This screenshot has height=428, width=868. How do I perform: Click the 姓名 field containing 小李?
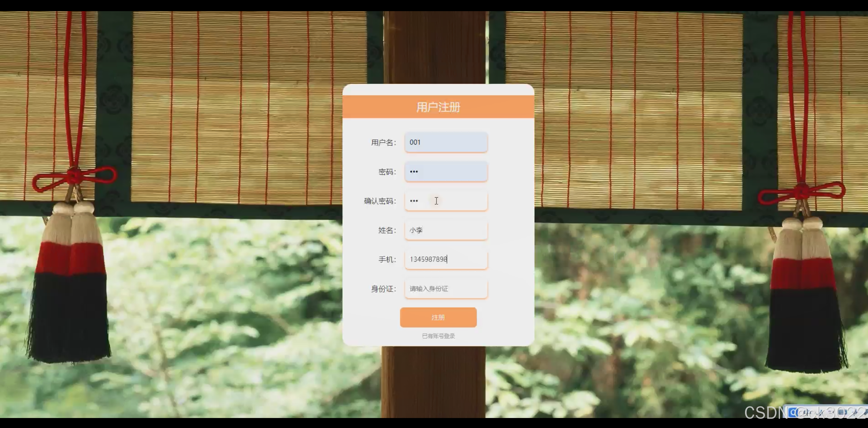tap(446, 230)
